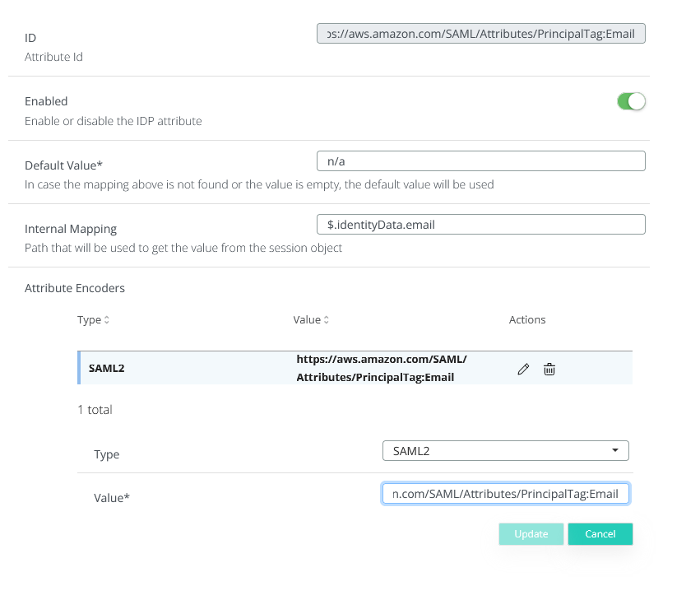Click the read-only ID attribute field
Image resolution: width=700 pixels, height=600 pixels.
[x=480, y=34]
